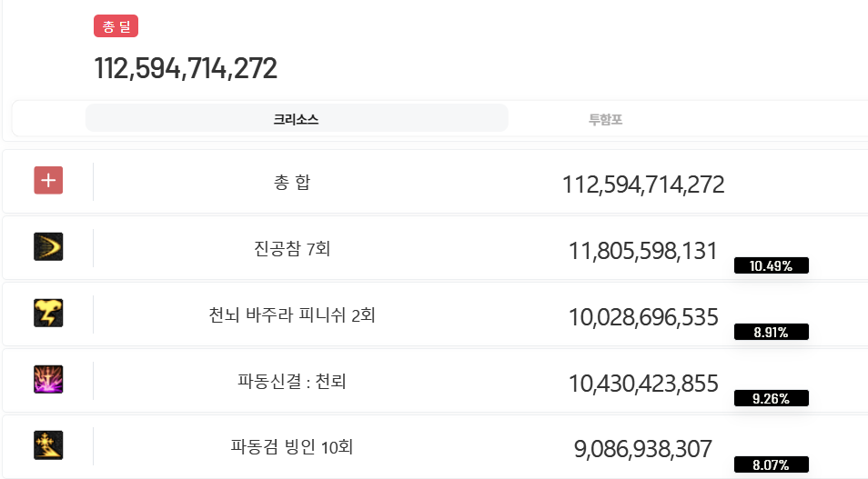Click the red 총 딜 badge
This screenshot has width=868, height=479.
tap(116, 26)
